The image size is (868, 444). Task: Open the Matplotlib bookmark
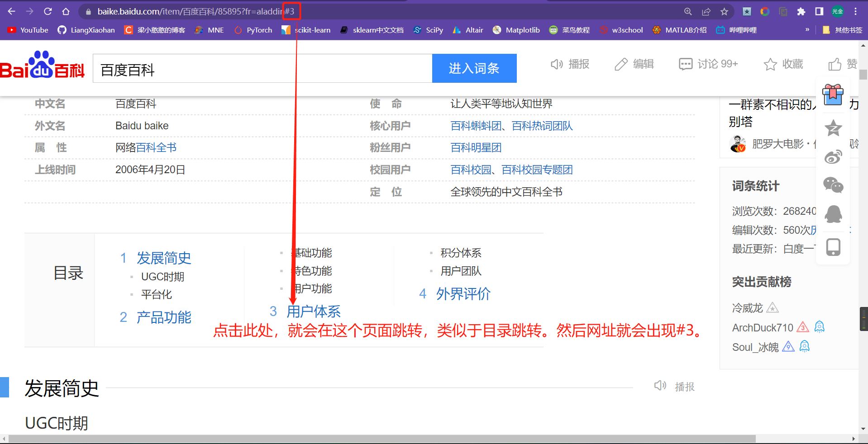[516, 30]
